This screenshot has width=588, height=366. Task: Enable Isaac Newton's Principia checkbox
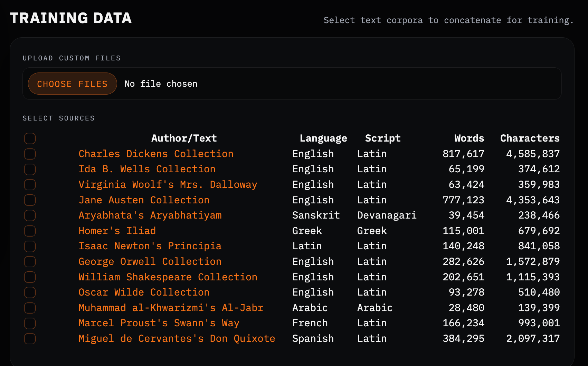point(30,246)
